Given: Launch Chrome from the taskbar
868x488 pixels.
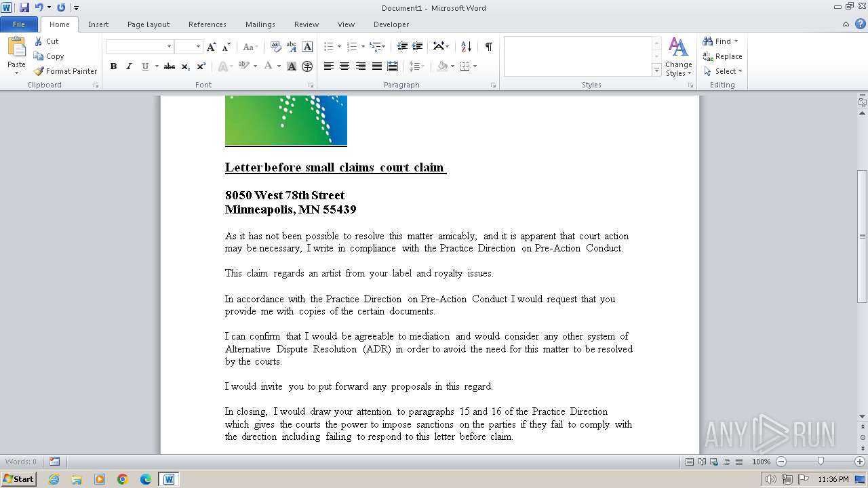Looking at the screenshot, I should tap(123, 479).
